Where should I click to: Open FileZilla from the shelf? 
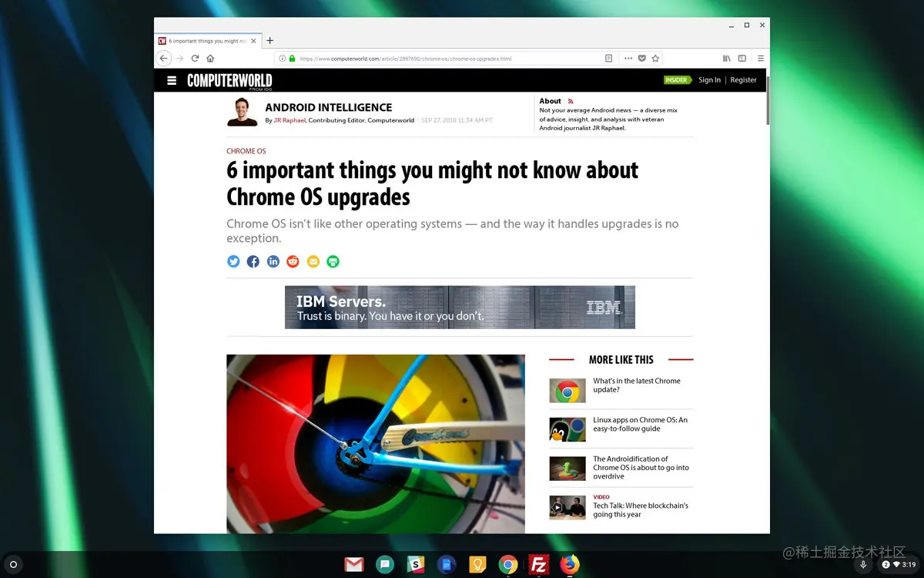pyautogui.click(x=538, y=565)
